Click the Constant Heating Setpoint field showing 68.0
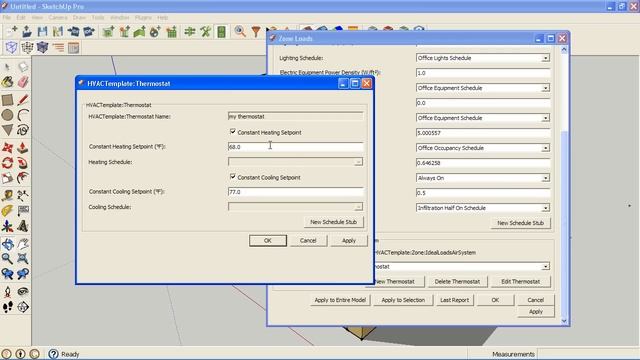640x360 pixels. click(295, 147)
